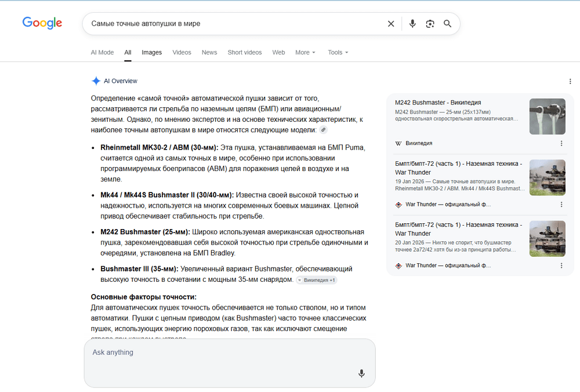580x392 pixels.
Task: Open M242 Bushmaster - Википедия result
Action: pyautogui.click(x=438, y=103)
